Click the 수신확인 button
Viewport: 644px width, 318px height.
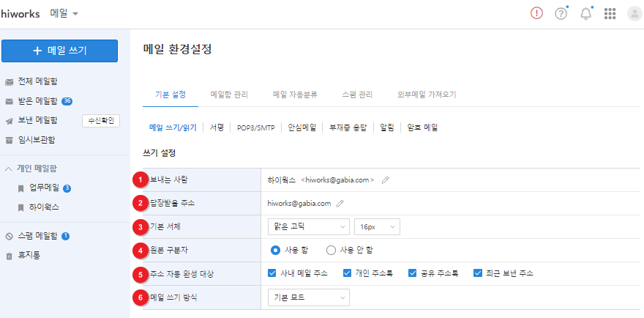click(x=101, y=121)
